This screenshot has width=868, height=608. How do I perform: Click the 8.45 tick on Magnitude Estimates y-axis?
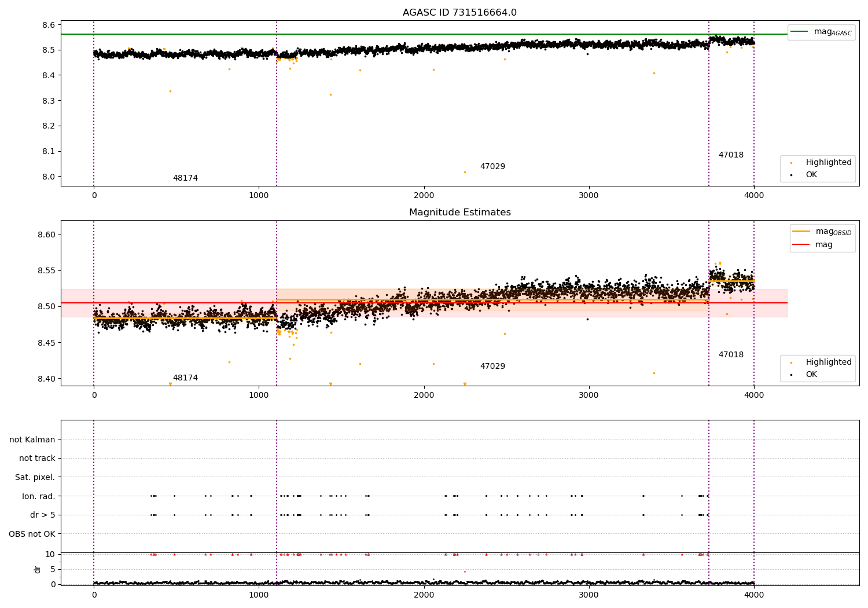pyautogui.click(x=46, y=343)
